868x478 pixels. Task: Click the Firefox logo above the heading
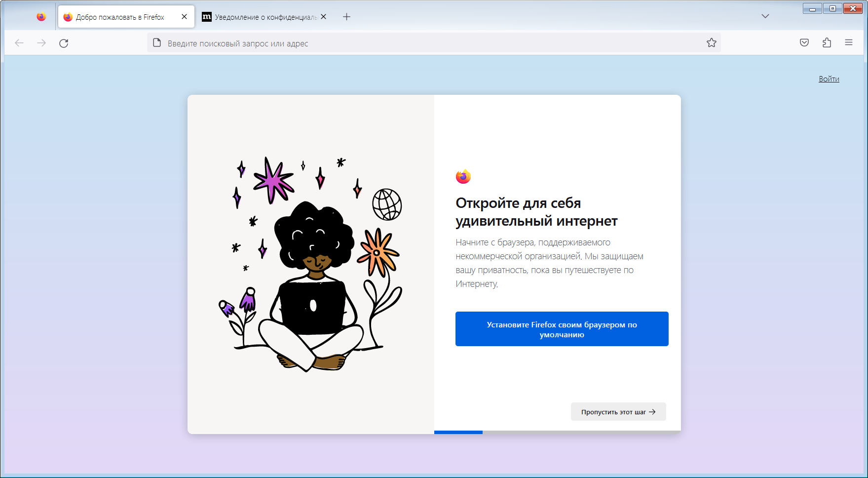(x=463, y=176)
